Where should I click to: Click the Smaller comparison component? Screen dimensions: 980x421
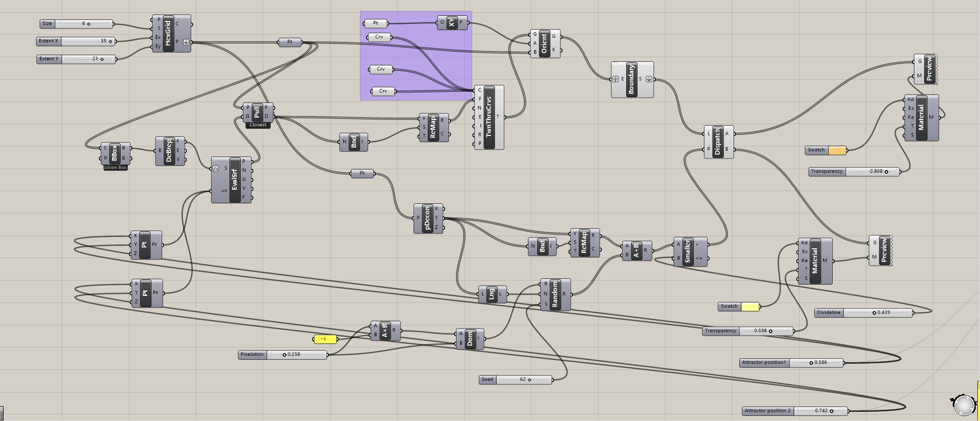pyautogui.click(x=688, y=251)
